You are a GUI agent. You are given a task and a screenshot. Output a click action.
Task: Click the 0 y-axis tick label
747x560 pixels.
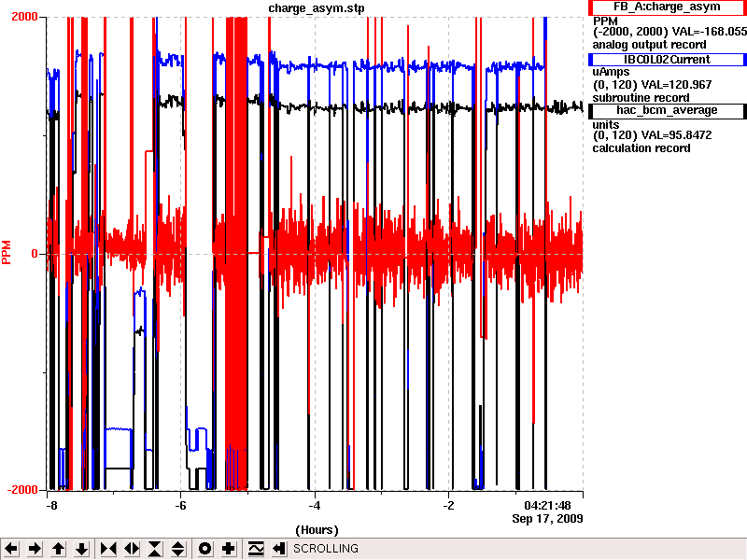click(35, 253)
